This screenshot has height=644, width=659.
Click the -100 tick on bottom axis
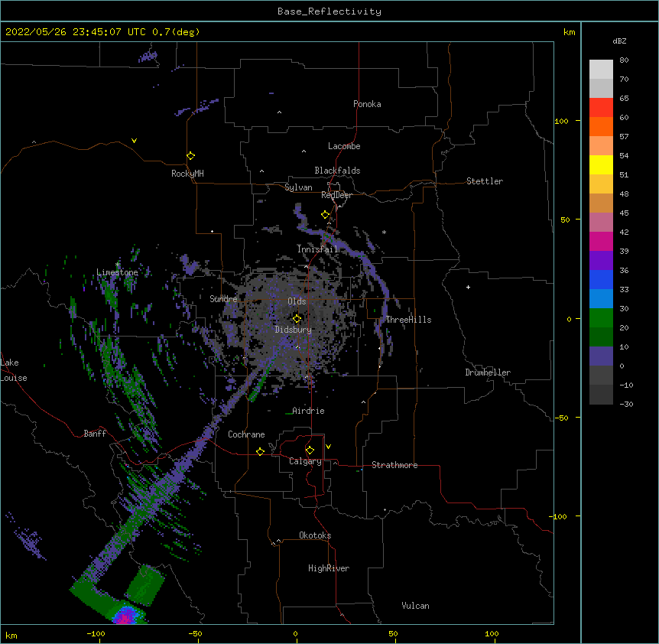pos(96,633)
